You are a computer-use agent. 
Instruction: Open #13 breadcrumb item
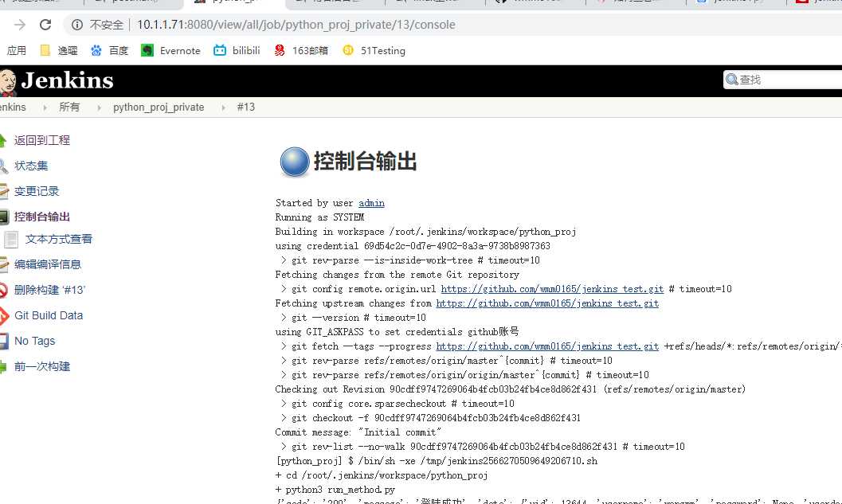tap(246, 107)
